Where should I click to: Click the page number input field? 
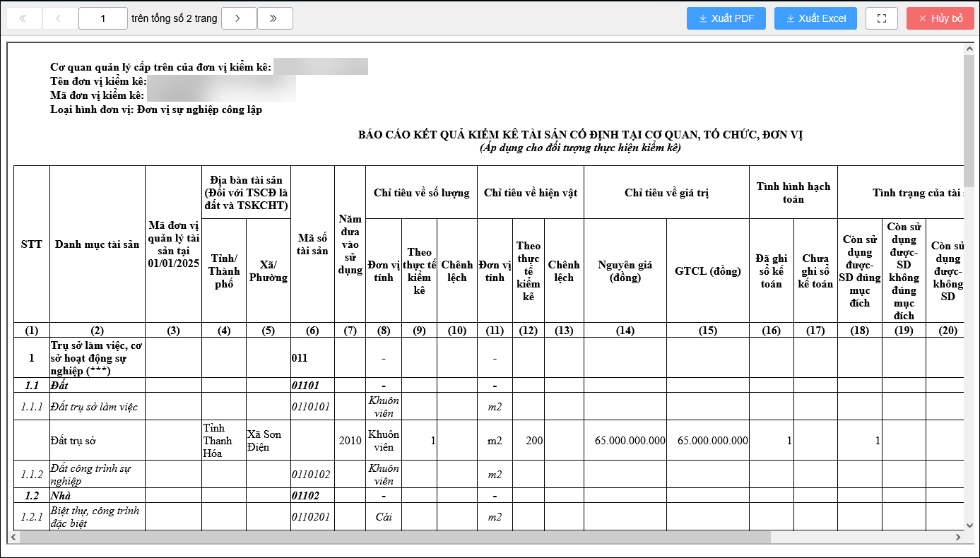point(103,18)
